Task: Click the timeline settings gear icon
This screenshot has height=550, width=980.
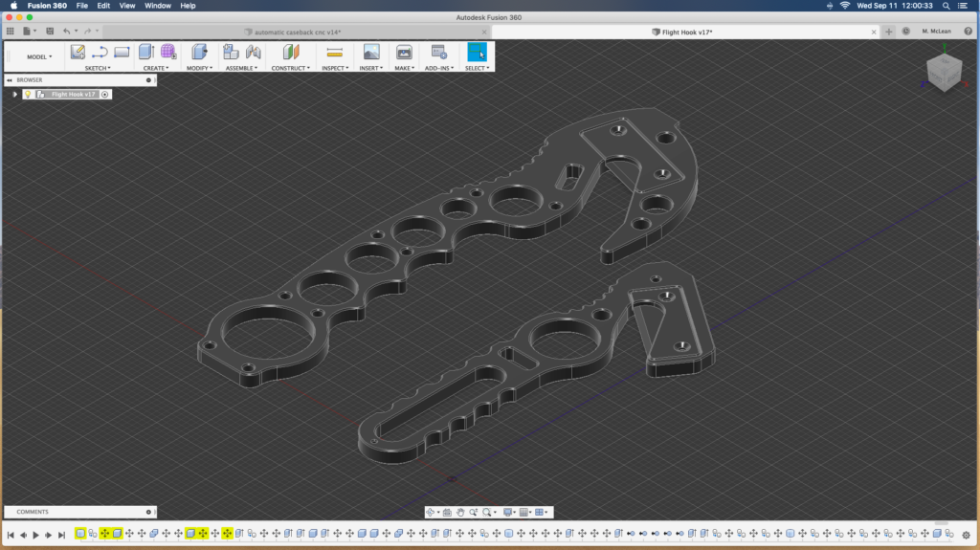Action: pyautogui.click(x=966, y=535)
